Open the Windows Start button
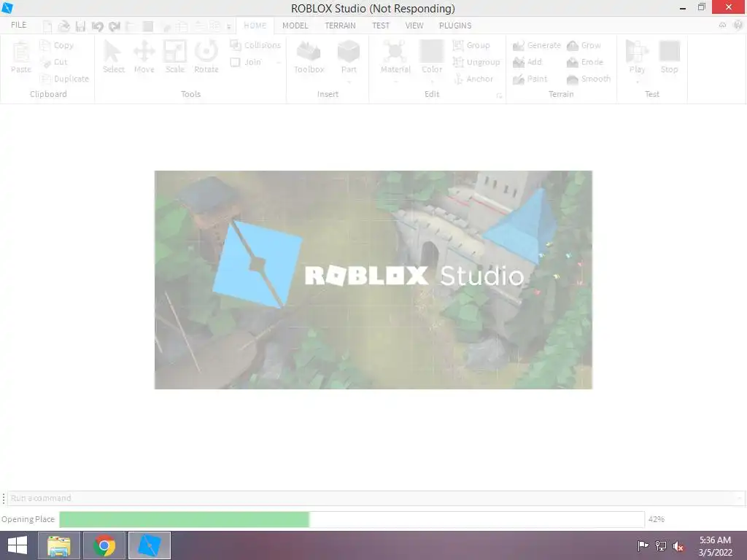Screen dimensions: 747x560 [x=18, y=545]
